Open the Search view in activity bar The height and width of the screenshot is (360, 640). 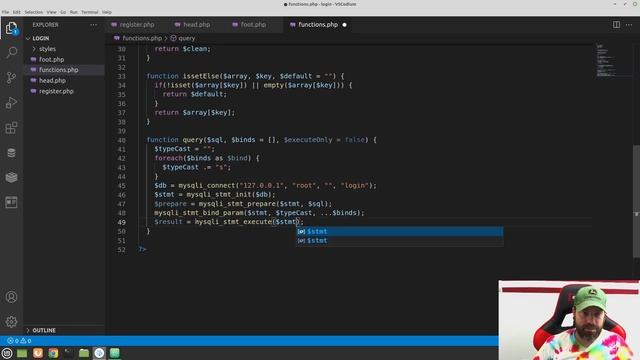coord(11,52)
